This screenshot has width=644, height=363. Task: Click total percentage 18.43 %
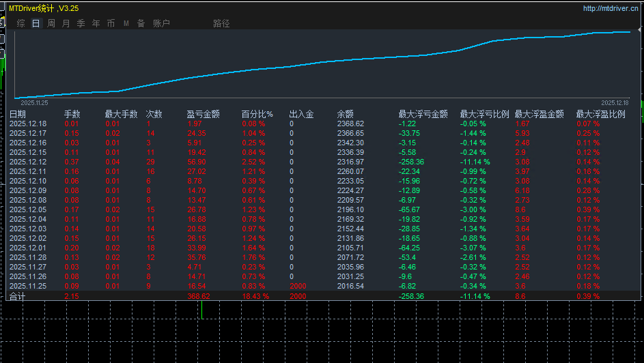(x=255, y=296)
